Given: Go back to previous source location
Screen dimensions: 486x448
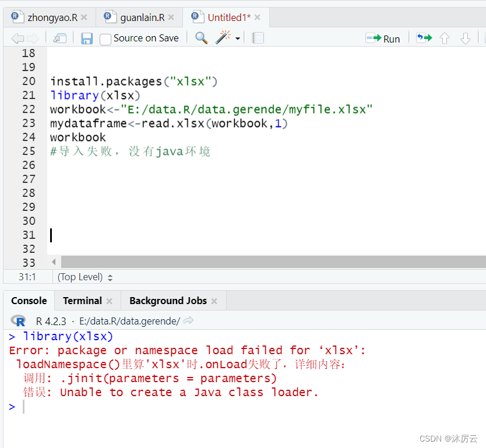Looking at the screenshot, I should (17, 38).
